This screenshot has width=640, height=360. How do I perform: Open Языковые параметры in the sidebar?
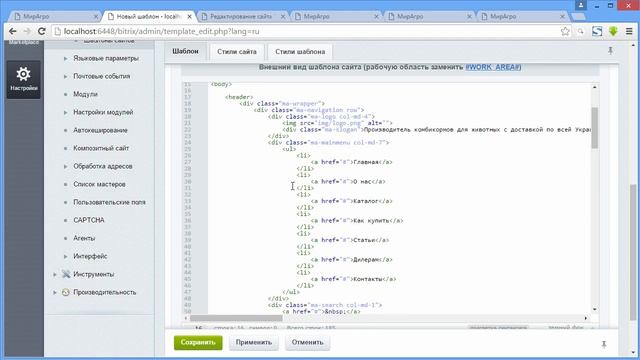pyautogui.click(x=106, y=58)
